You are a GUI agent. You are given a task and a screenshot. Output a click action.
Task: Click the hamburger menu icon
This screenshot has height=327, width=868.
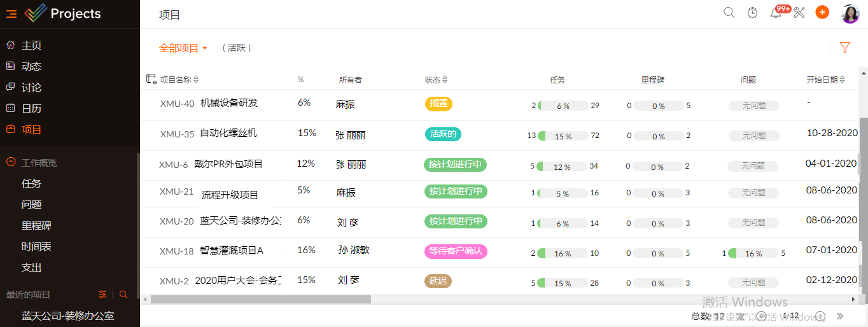point(11,14)
